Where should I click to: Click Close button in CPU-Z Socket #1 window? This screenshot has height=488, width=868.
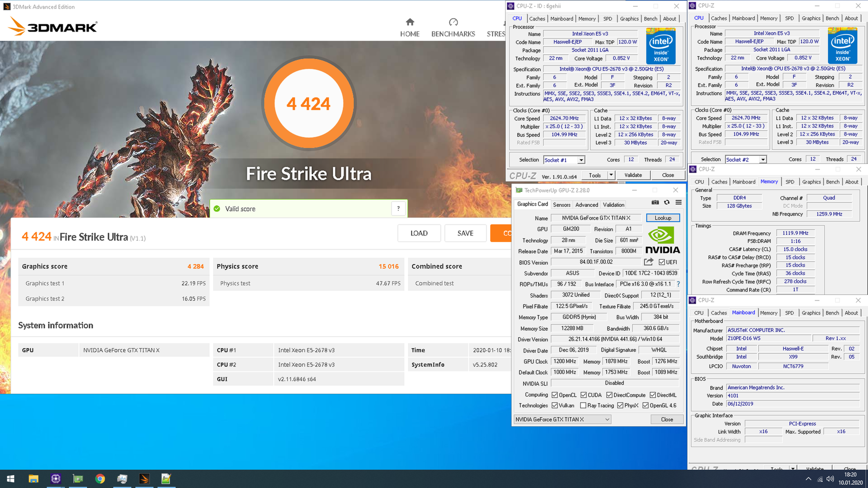[x=668, y=175]
